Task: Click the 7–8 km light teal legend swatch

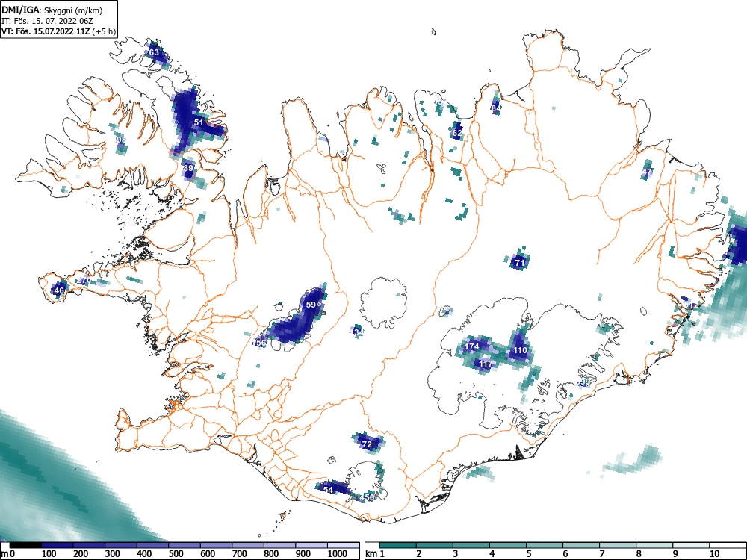Action: pyautogui.click(x=618, y=545)
